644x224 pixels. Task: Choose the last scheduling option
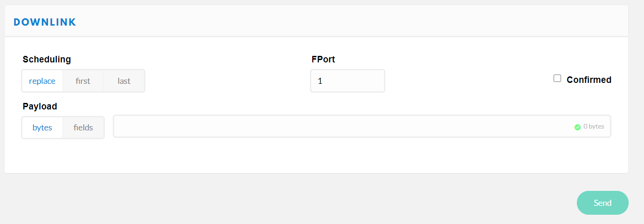(x=124, y=81)
